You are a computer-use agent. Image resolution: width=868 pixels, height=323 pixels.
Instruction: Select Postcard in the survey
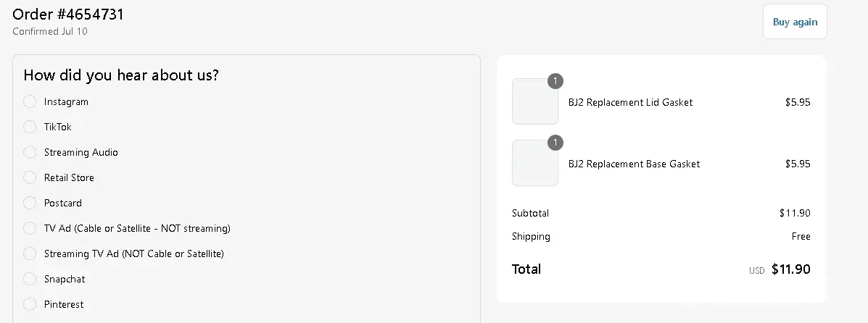click(x=30, y=203)
